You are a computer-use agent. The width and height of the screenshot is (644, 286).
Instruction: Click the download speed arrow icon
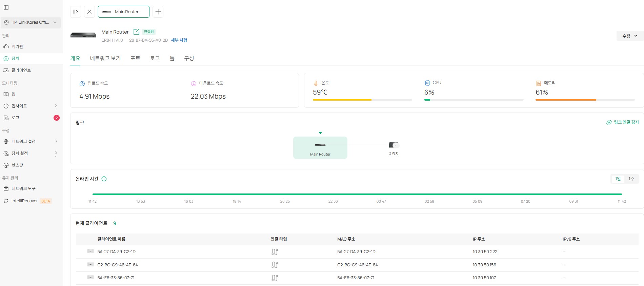(194, 84)
